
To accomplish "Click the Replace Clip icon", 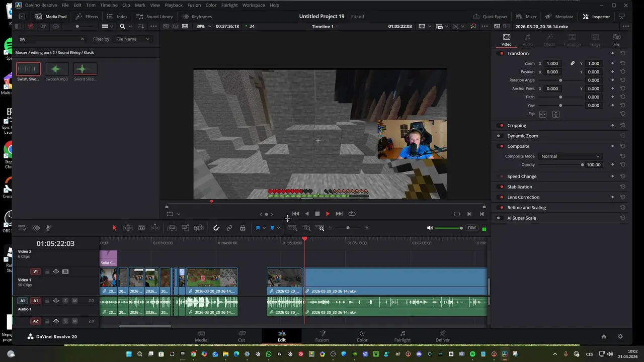I will coord(199,228).
